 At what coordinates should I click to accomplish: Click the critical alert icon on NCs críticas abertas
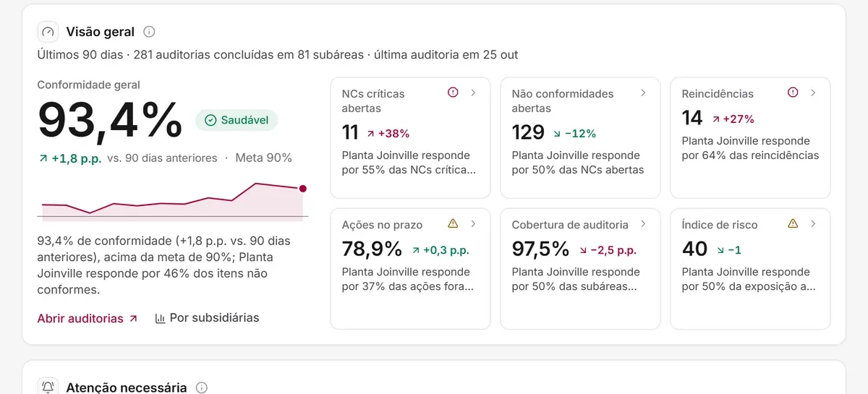(x=453, y=93)
